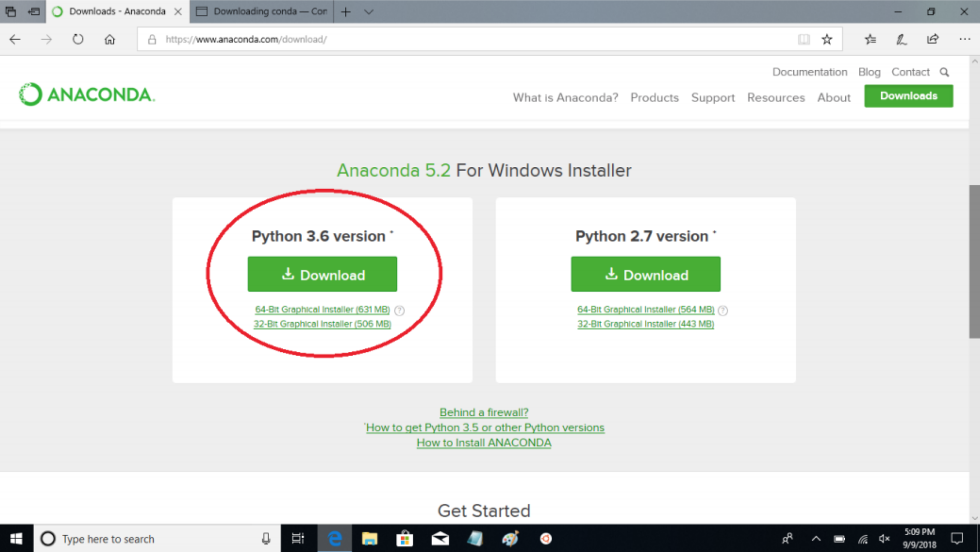Open Task View on the taskbar

point(298,538)
